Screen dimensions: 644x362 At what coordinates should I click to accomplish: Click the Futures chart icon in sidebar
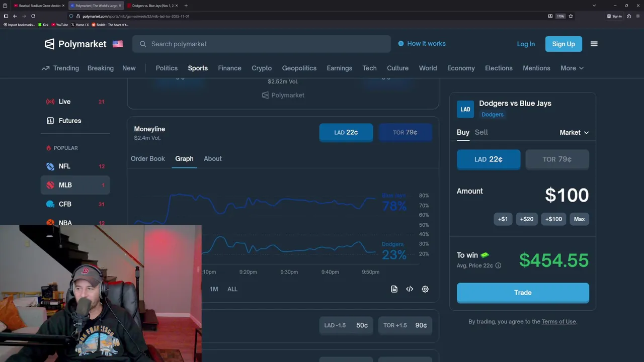pos(50,121)
